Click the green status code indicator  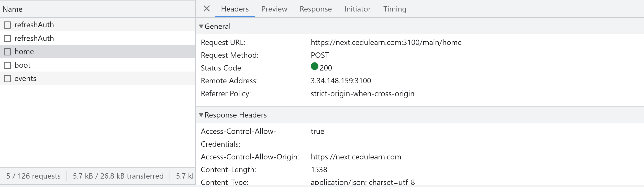pyautogui.click(x=314, y=66)
